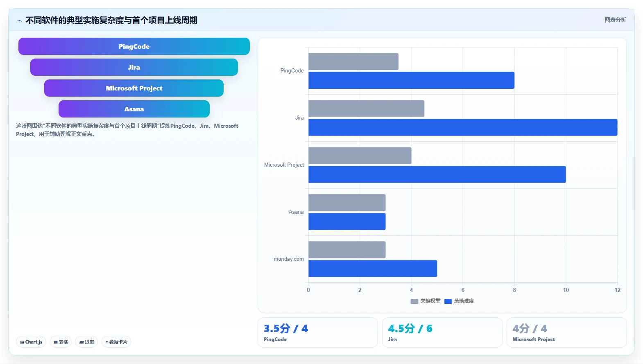Open the Microsoft Project 4分 / 4 data card

567,332
